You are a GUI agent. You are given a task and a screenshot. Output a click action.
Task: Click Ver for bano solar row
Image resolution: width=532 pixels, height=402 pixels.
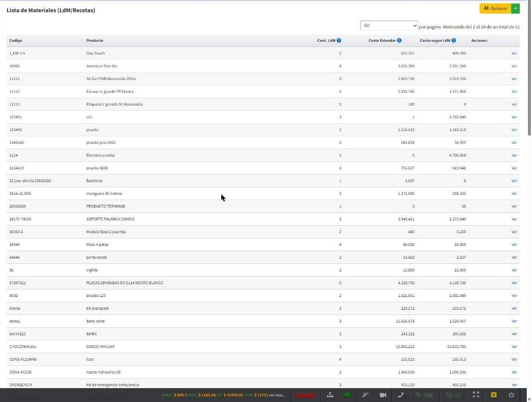tap(514, 321)
